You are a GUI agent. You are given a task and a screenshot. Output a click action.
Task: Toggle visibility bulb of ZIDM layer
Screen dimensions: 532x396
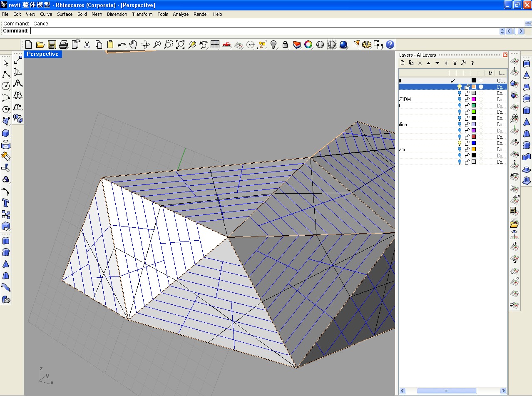pos(460,100)
